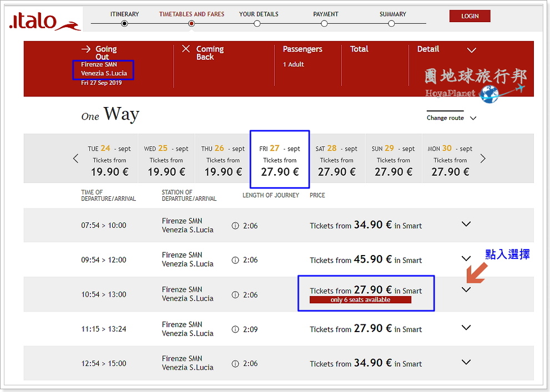Click the Your Details step circle
The image size is (550, 392).
[257, 23]
